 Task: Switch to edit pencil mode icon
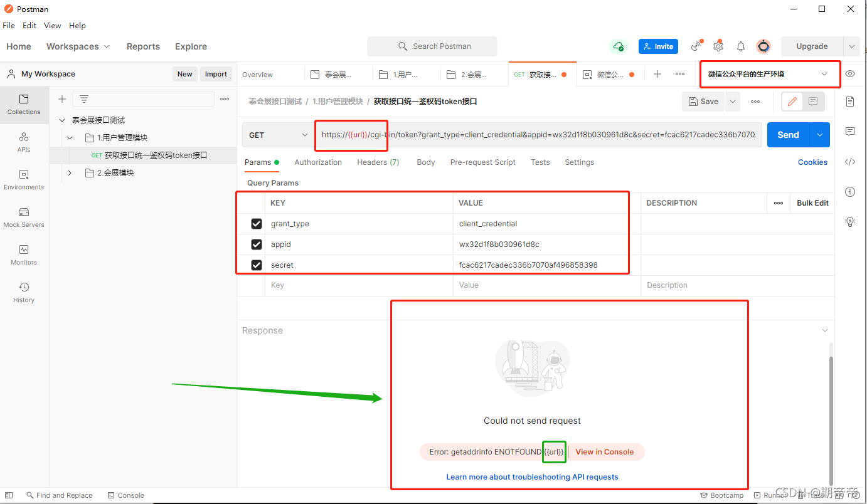[792, 101]
